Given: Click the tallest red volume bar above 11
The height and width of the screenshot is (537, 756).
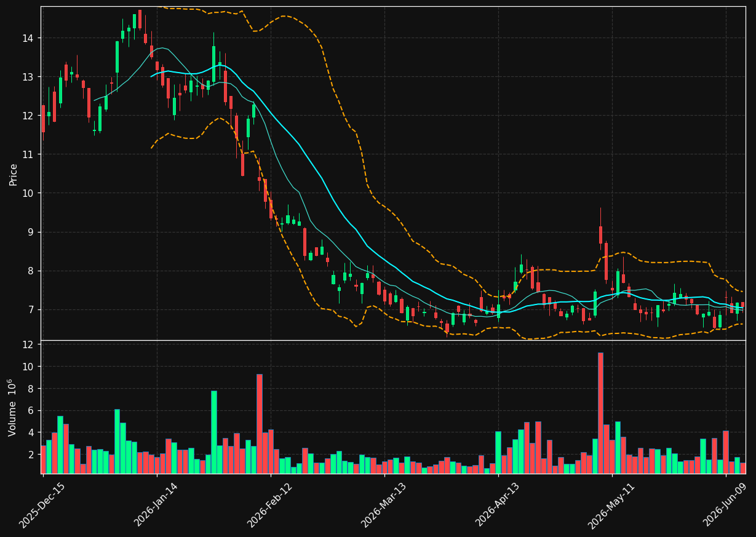Looking at the screenshot, I should (600, 413).
